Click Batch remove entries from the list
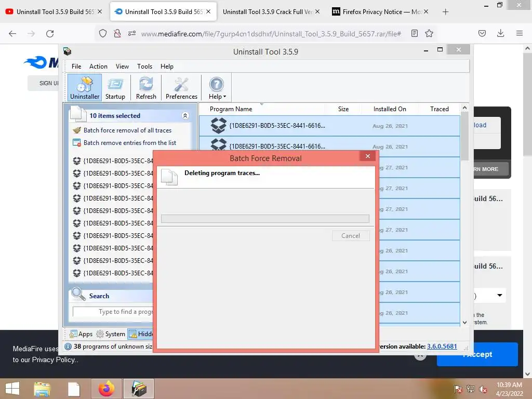 [129, 143]
